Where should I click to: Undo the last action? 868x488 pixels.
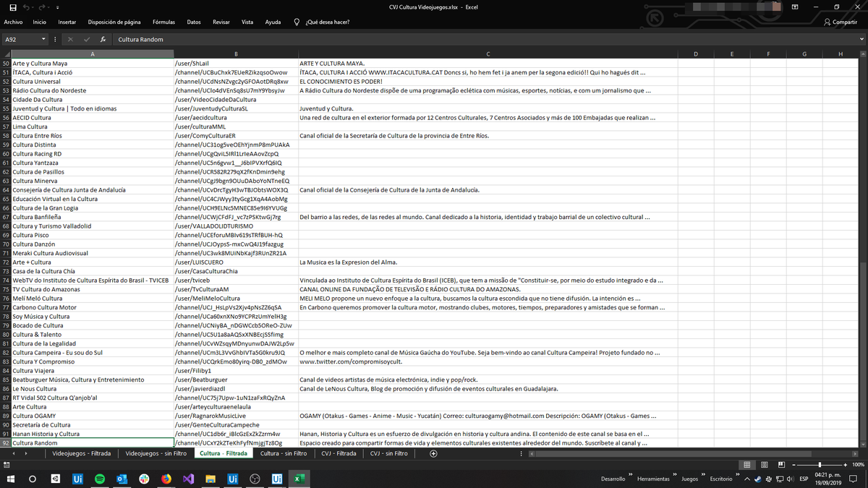pyautogui.click(x=27, y=7)
